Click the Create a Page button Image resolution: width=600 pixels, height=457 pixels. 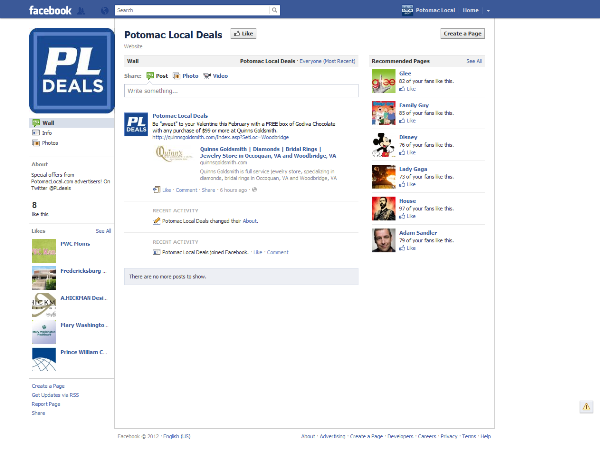click(462, 34)
